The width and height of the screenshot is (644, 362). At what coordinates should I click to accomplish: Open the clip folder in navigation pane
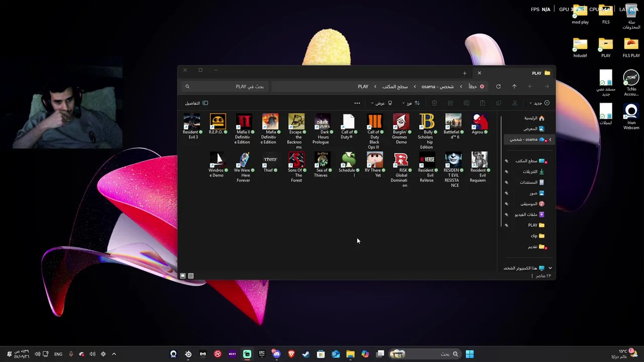pyautogui.click(x=537, y=236)
